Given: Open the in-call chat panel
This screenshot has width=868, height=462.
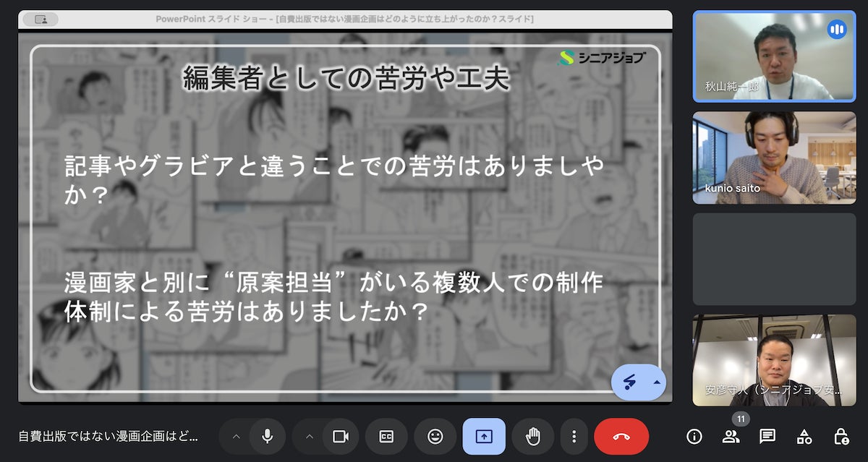Looking at the screenshot, I should pos(767,436).
